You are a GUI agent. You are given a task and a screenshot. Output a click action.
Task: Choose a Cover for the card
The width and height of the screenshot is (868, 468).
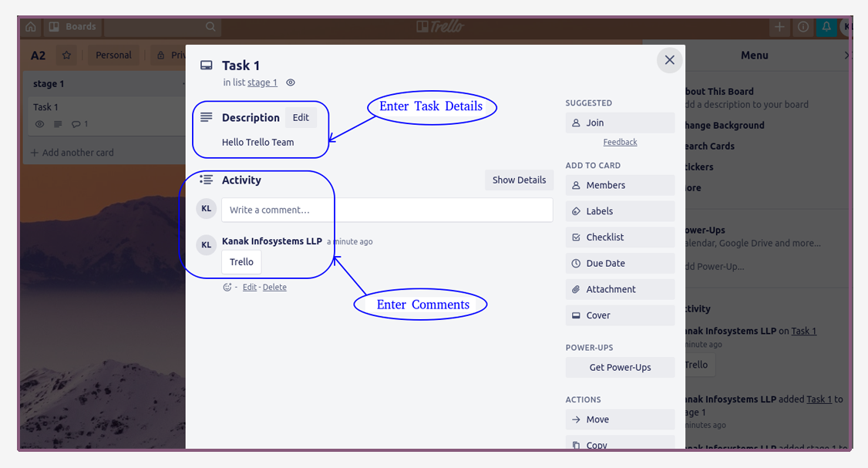click(620, 315)
